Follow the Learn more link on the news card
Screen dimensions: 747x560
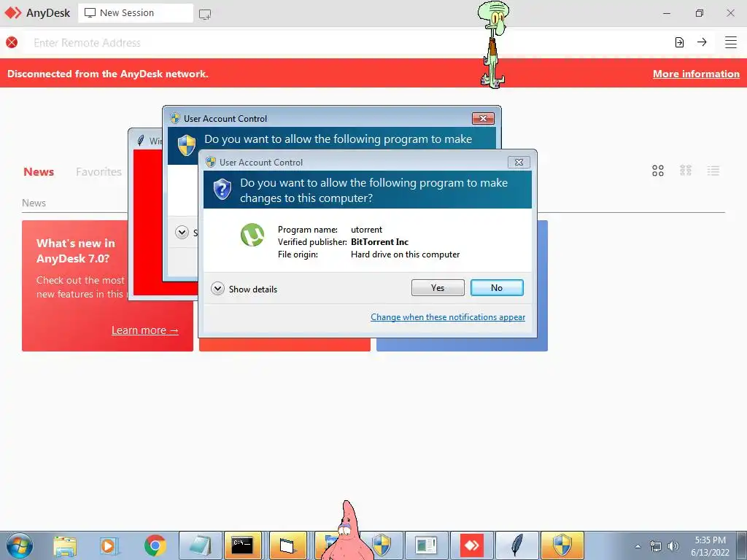click(145, 330)
